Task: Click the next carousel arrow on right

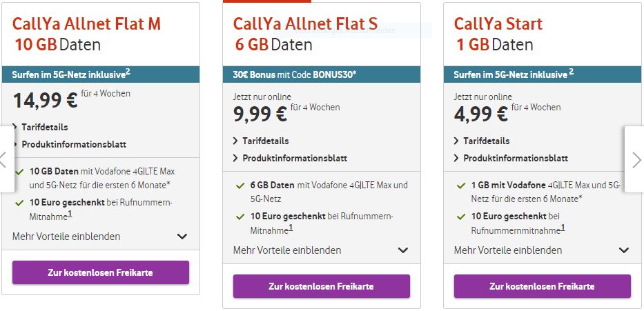Action: point(636,159)
